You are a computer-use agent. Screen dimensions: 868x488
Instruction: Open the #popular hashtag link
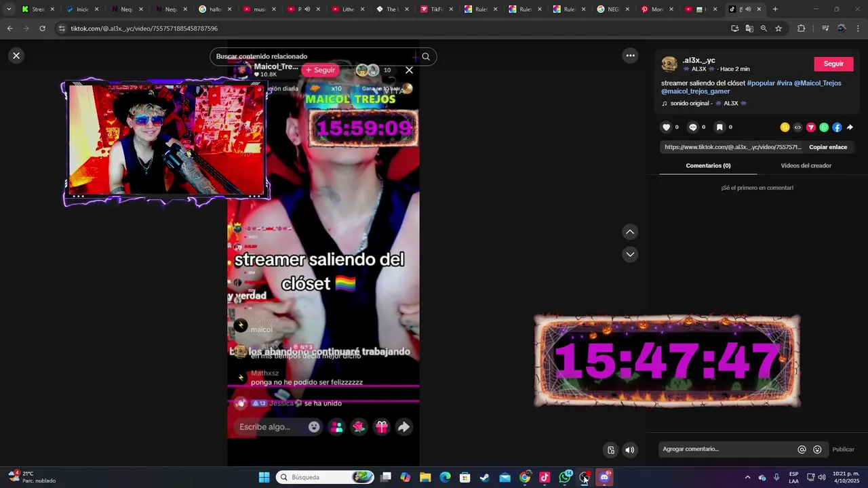[760, 83]
